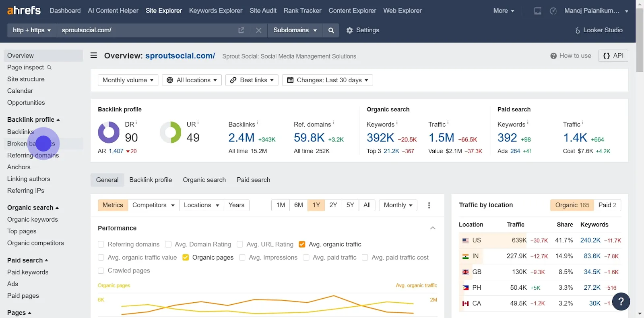Open Organic keywords in sidebar
Viewport: 644px width, 318px height.
pyautogui.click(x=33, y=220)
